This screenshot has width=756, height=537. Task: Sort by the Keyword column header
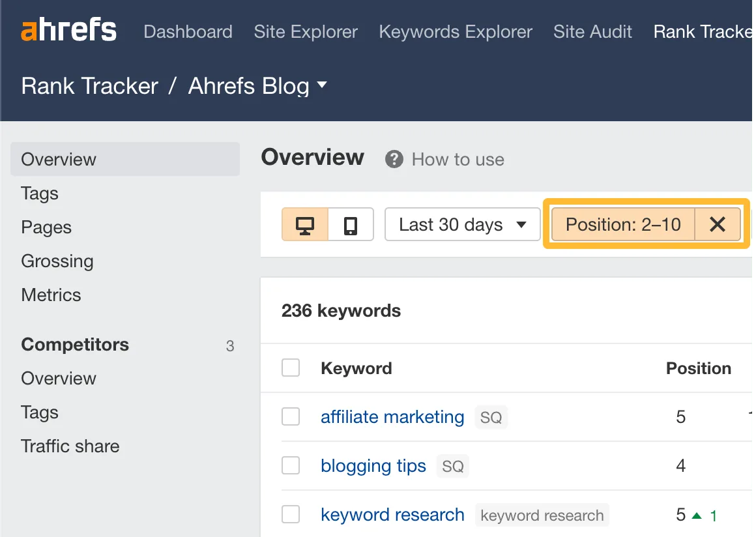(x=356, y=368)
